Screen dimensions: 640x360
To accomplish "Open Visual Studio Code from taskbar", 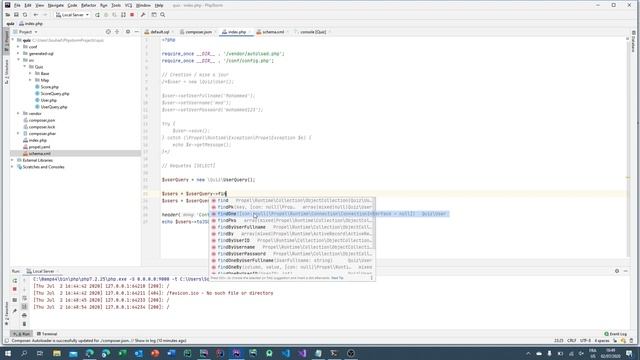I will coord(286,353).
